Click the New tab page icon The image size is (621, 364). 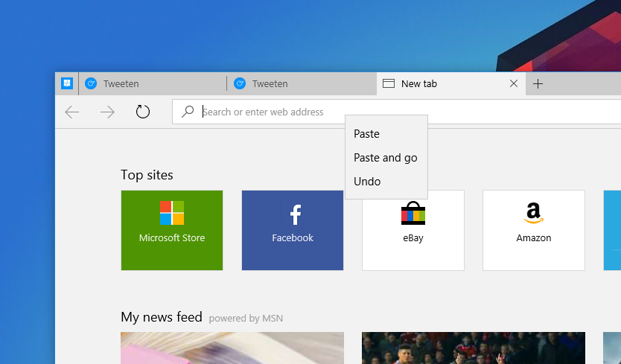[x=389, y=83]
